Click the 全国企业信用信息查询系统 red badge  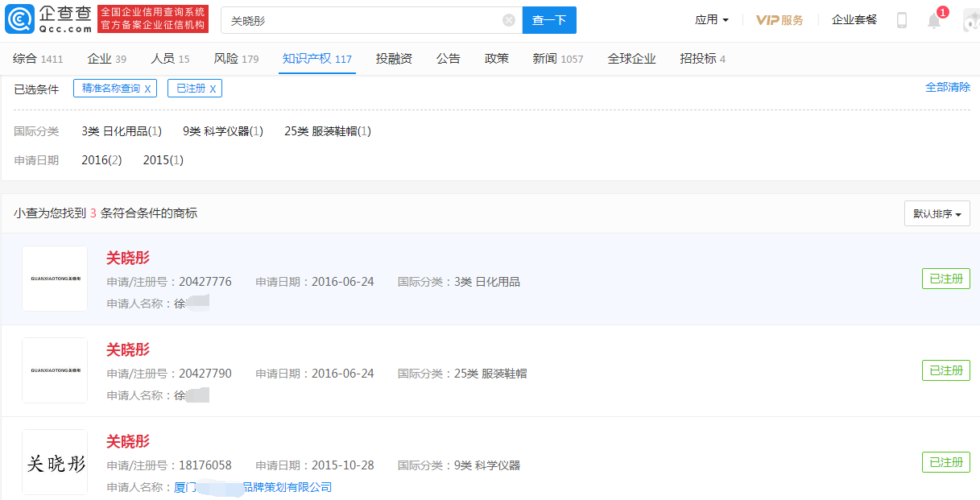[x=153, y=19]
